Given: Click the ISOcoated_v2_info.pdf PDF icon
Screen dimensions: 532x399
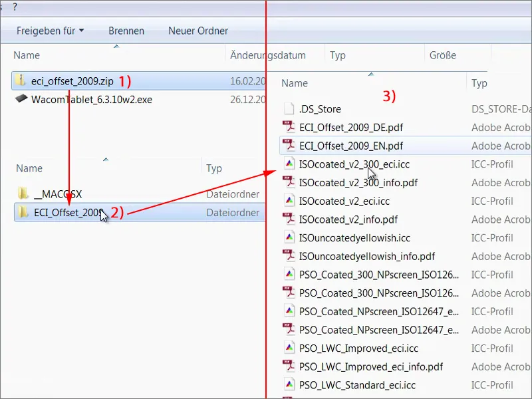Looking at the screenshot, I should point(289,219).
